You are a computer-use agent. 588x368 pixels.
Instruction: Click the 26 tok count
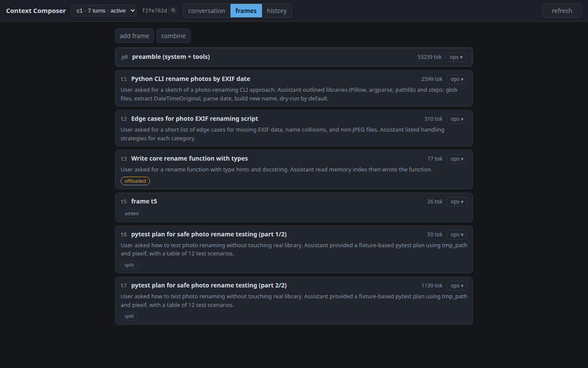(435, 202)
